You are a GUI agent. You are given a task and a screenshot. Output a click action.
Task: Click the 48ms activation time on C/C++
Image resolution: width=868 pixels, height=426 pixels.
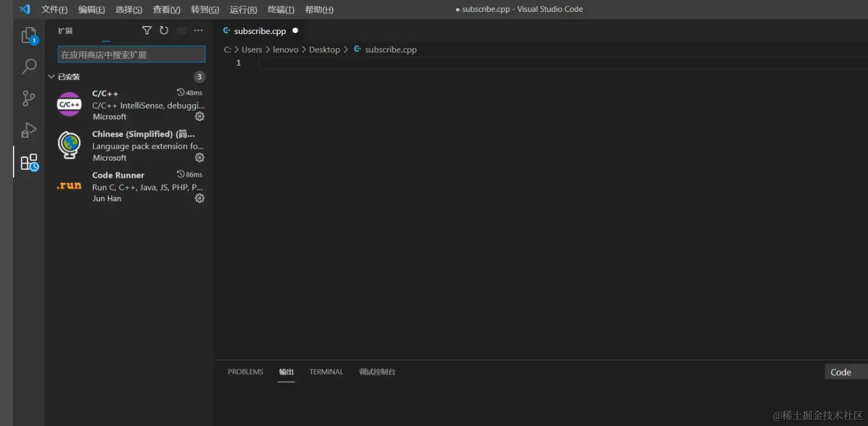(x=189, y=93)
